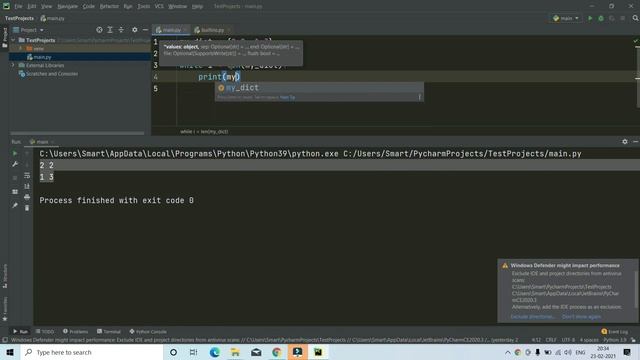Image resolution: width=640 pixels, height=360 pixels.
Task: Click the Rerun main icon in Run panel
Action: tap(15, 153)
